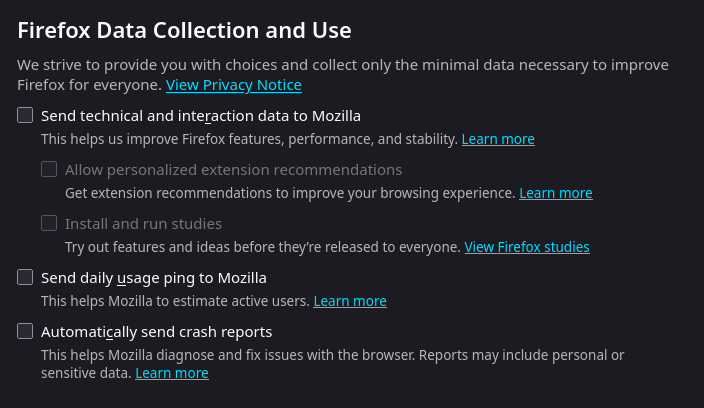This screenshot has height=408, width=704.
Task: Click the 'Install and run studies' label text
Action: coord(143,223)
